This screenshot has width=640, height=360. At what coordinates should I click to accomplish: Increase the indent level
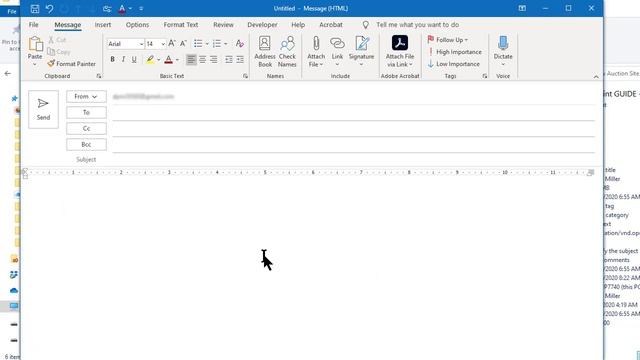240,60
